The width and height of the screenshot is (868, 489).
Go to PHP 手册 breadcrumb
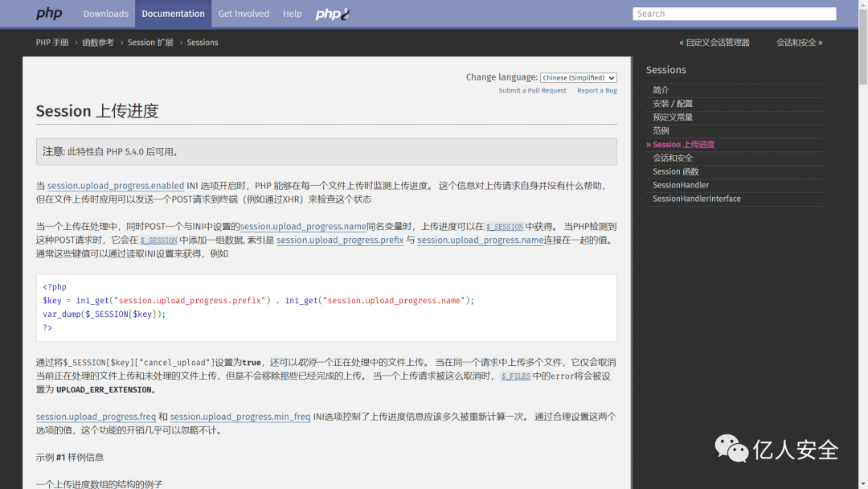coord(52,43)
